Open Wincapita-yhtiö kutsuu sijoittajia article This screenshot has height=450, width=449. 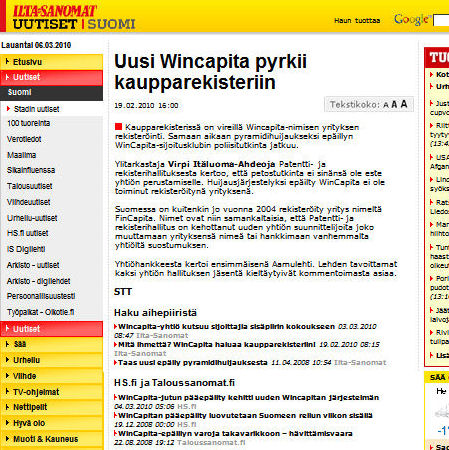[226, 327]
